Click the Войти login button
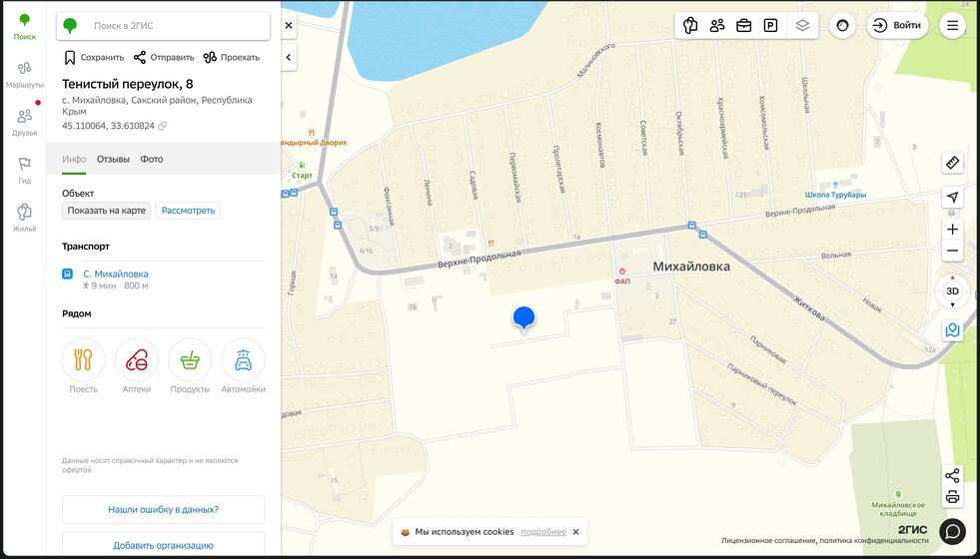This screenshot has width=980, height=559. 897,26
